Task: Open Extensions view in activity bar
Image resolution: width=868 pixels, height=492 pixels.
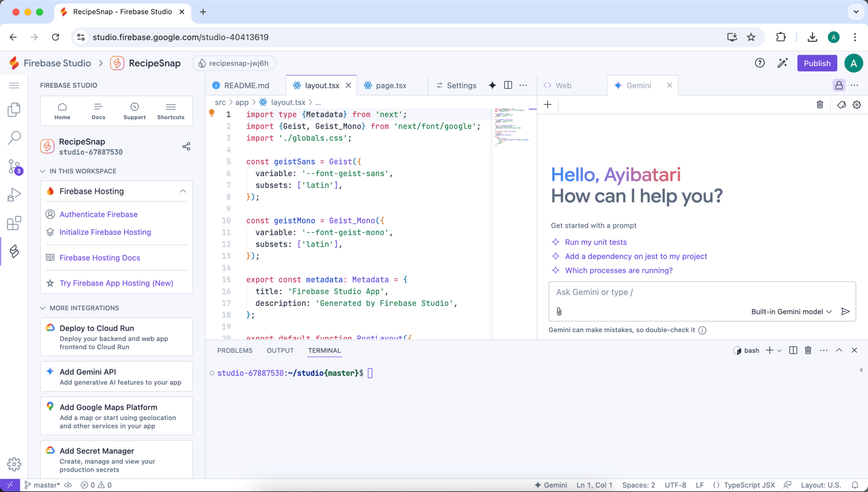Action: [14, 223]
